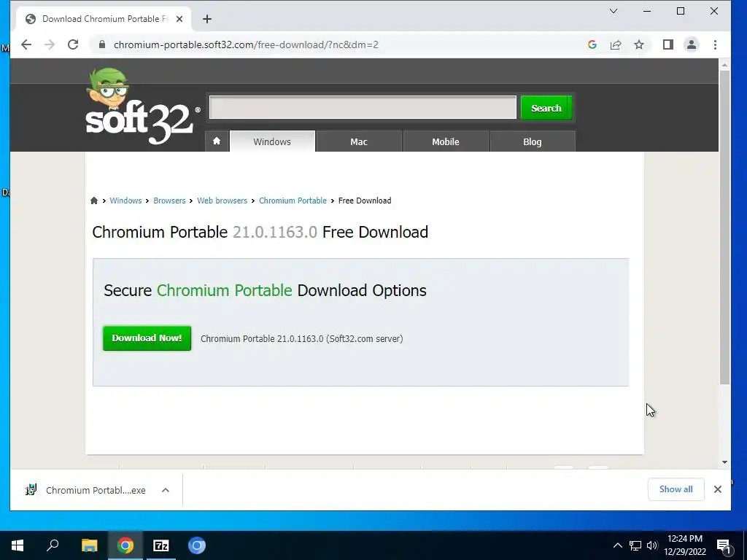Click the Chrome taskbar icon
The width and height of the screenshot is (747, 560).
click(125, 545)
